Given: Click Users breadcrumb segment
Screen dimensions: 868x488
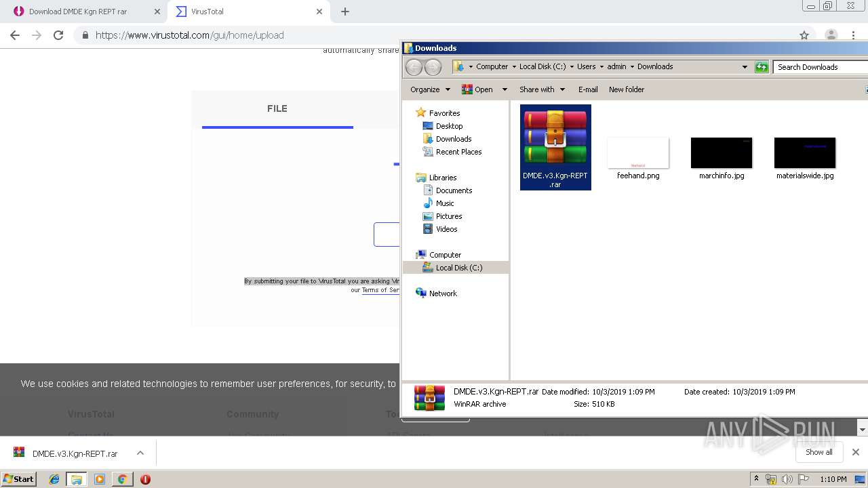Looking at the screenshot, I should click(x=586, y=66).
